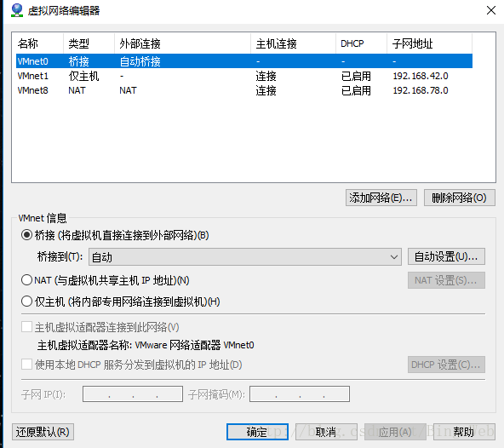Open the 桥接到 dropdown set to 自动
The width and height of the screenshot is (504, 448).
point(245,256)
